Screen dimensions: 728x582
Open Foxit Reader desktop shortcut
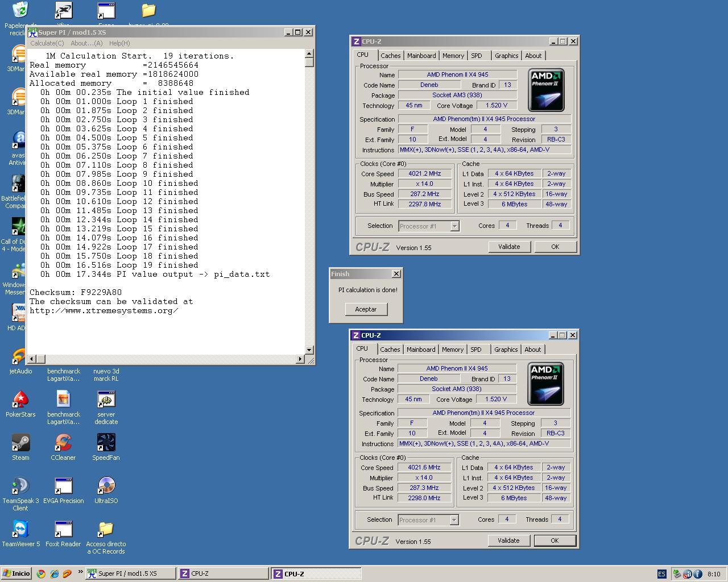(x=63, y=529)
